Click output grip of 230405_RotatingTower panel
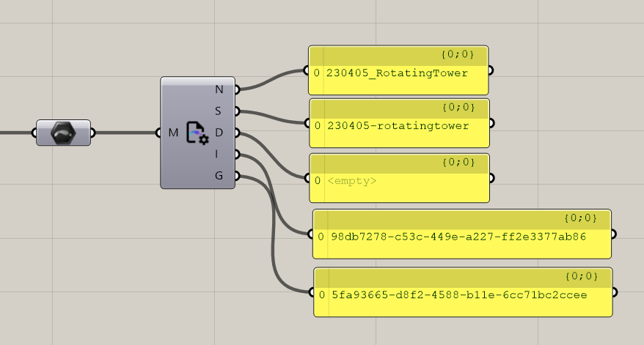The width and height of the screenshot is (644, 345). pyautogui.click(x=491, y=71)
